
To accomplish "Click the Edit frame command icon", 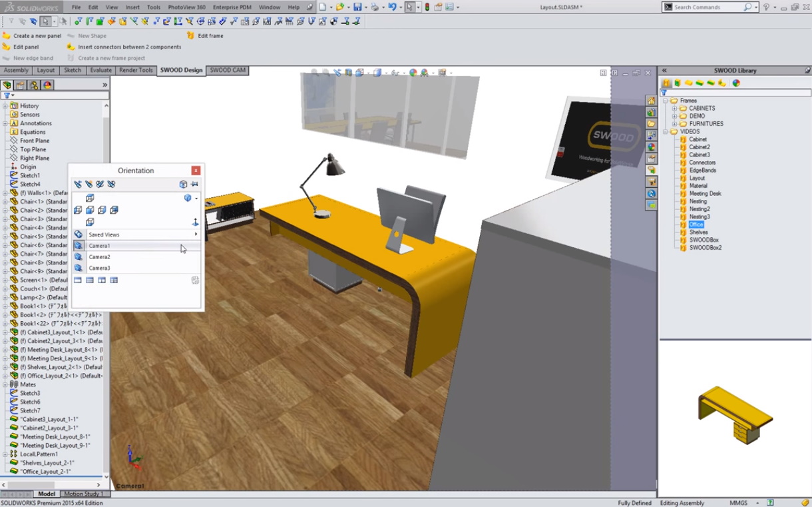I will coord(191,36).
